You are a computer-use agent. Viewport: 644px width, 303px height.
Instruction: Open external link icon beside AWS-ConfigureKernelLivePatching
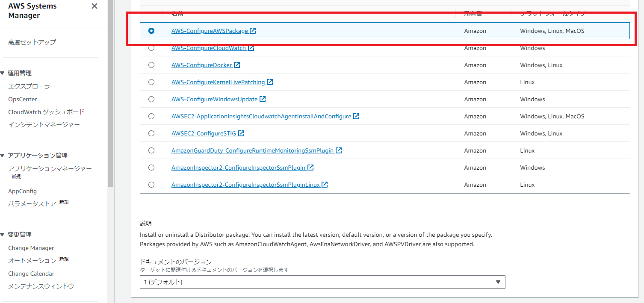coord(270,82)
